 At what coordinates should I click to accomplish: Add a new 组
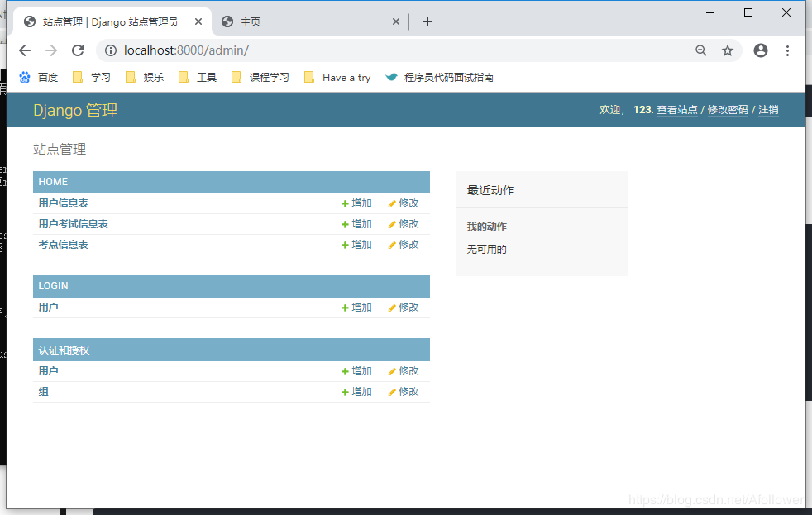point(356,392)
